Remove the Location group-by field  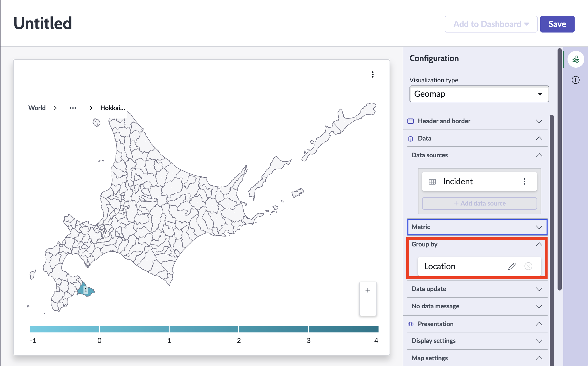point(528,266)
